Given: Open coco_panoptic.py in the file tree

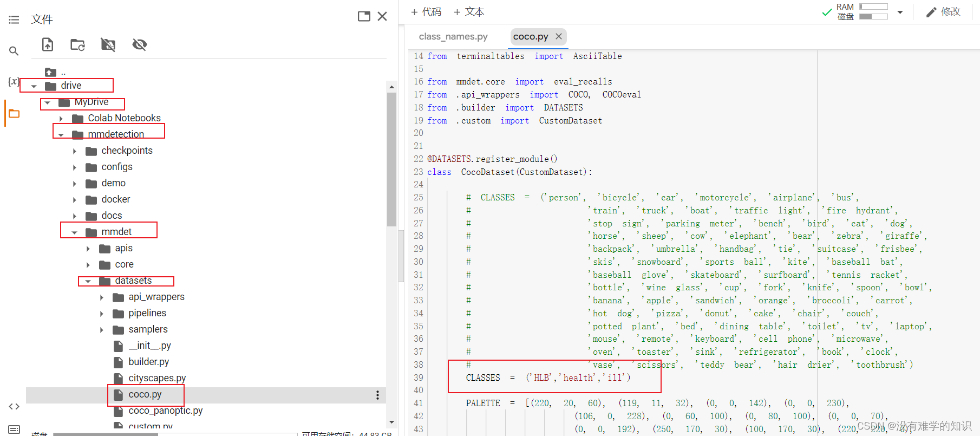Looking at the screenshot, I should [x=166, y=411].
